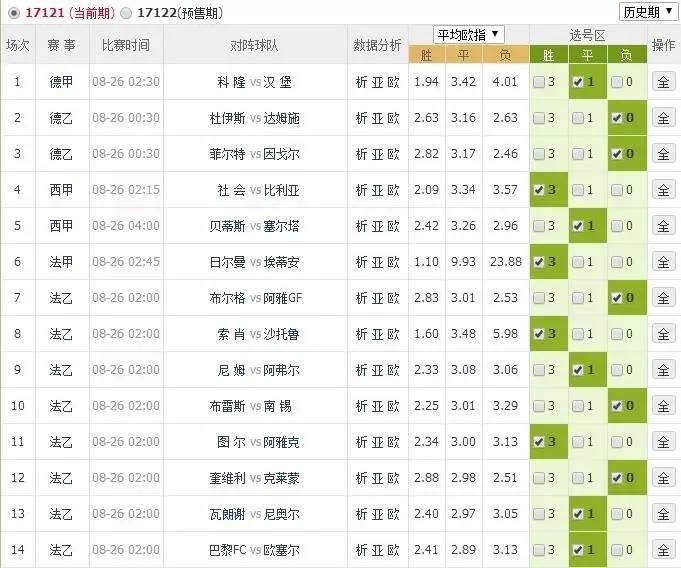Uncheck the 负 0 box for 布尔格 vs 阿雅GF

point(617,298)
